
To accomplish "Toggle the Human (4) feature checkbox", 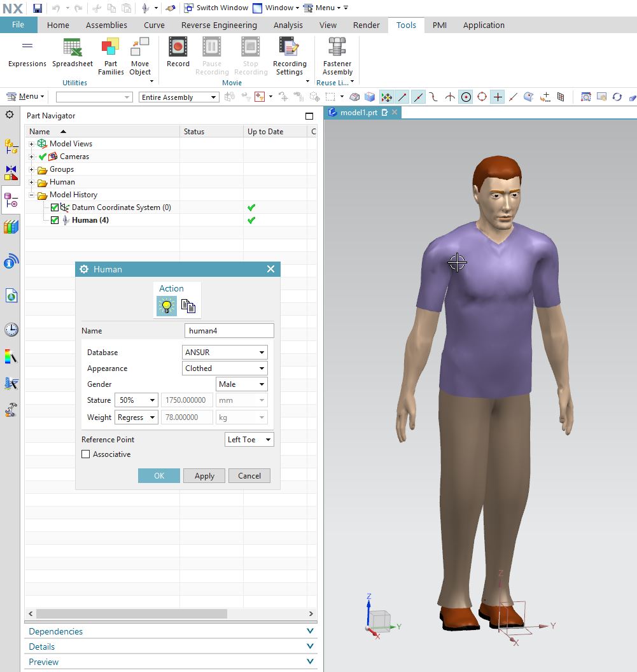I will [55, 220].
